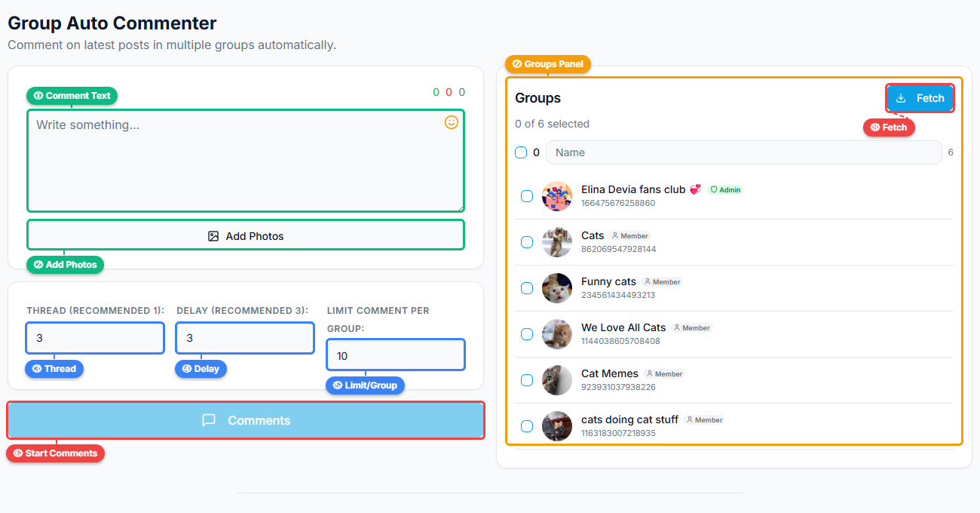Click the green success counter 0
This screenshot has height=513, width=980.
pyautogui.click(x=436, y=92)
